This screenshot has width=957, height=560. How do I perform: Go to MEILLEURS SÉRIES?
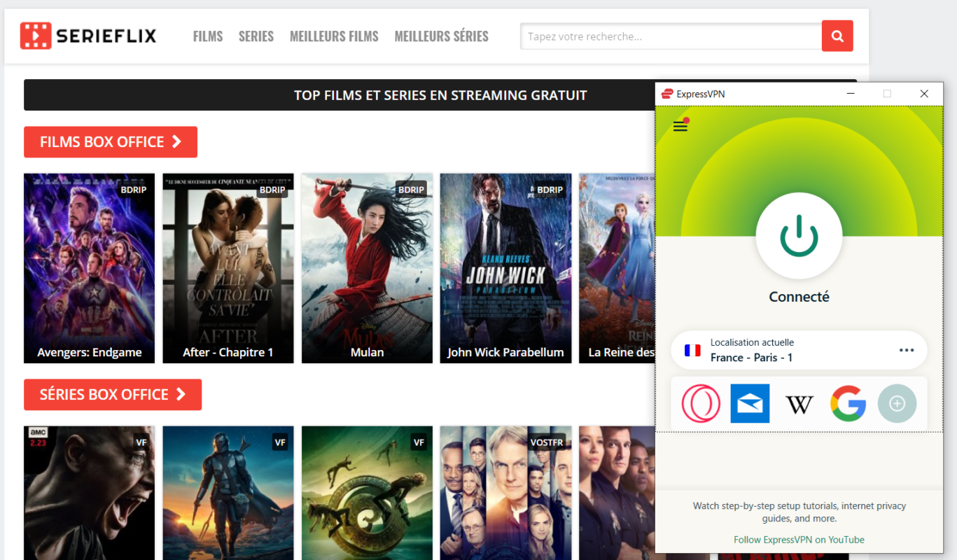(441, 36)
